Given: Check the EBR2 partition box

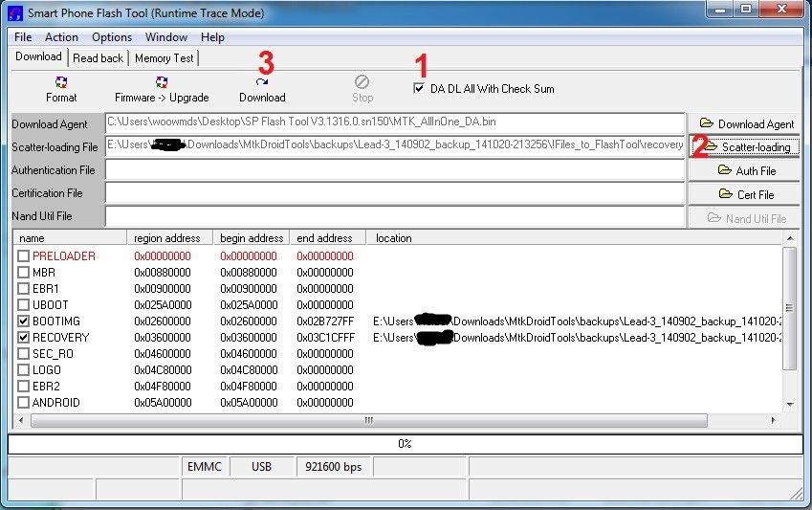Looking at the screenshot, I should [x=23, y=387].
